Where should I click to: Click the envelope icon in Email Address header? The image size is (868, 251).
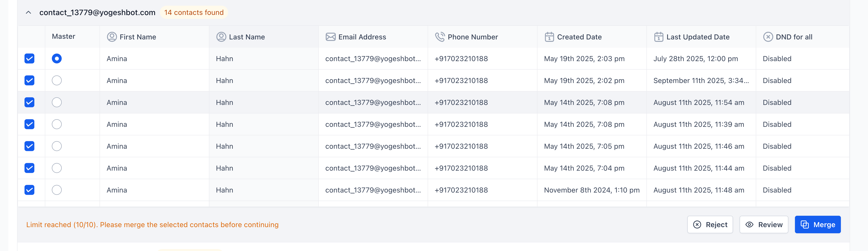tap(330, 37)
